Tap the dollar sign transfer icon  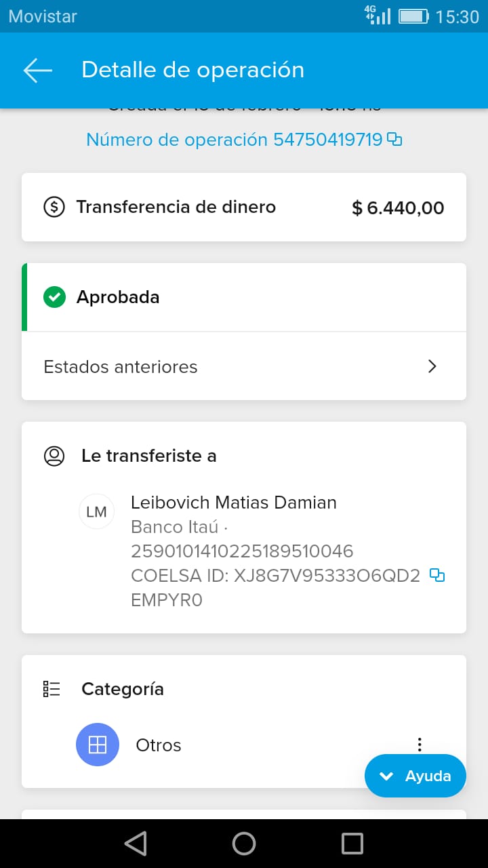pos(54,207)
